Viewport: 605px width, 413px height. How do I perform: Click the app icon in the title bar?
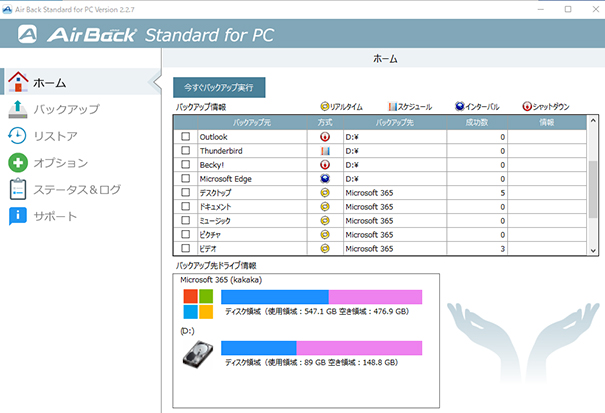7,9
